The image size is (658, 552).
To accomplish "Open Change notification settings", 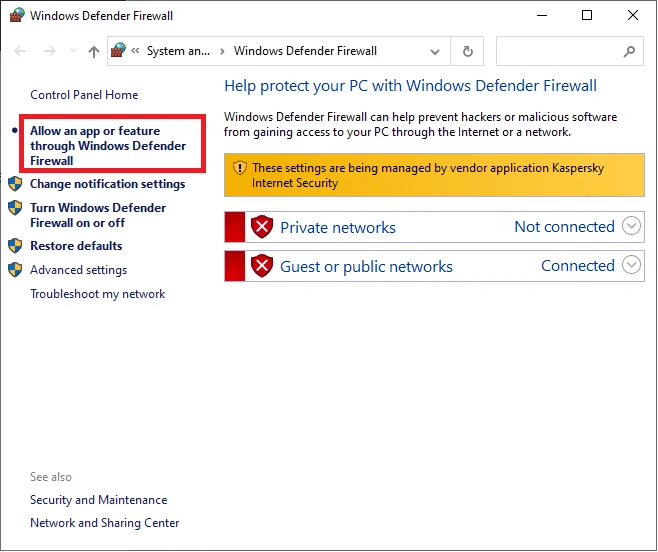I will [x=107, y=184].
